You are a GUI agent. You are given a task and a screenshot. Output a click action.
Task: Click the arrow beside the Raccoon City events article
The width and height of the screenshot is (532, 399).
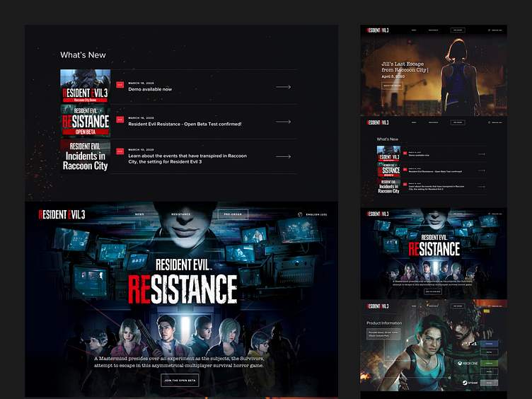click(x=283, y=156)
